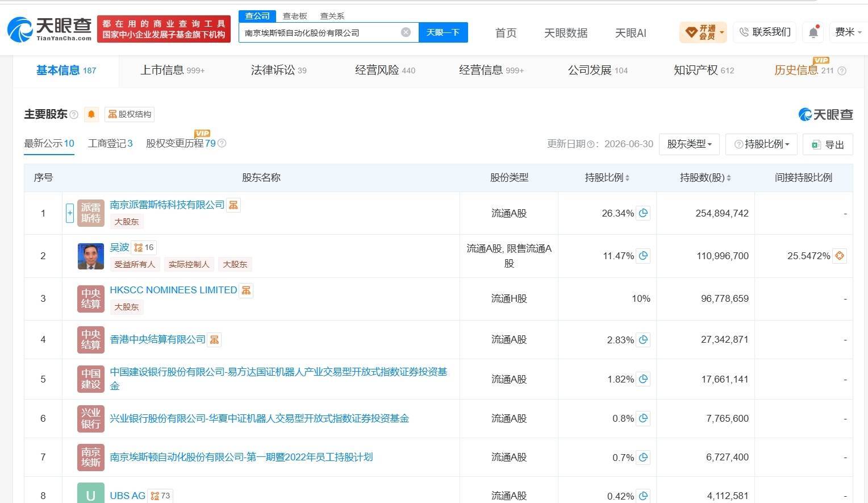Screen dimensions: 868x503
Task: Click pie chart icon beside 0.8%
Action: (x=643, y=418)
